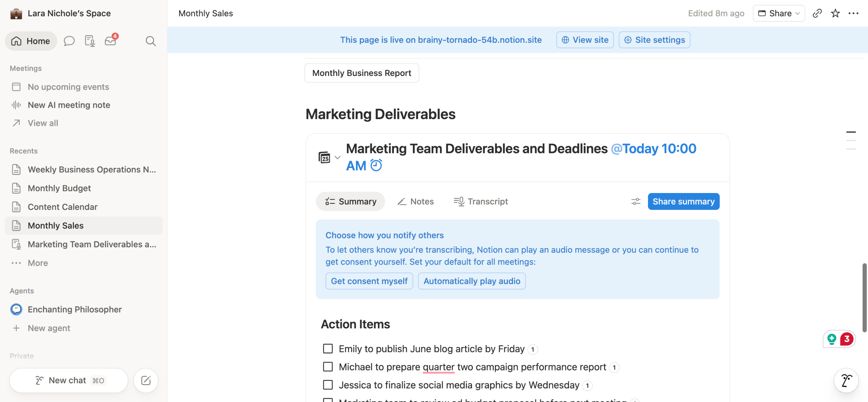Click the Action Items heading
The height and width of the screenshot is (402, 868).
[355, 324]
